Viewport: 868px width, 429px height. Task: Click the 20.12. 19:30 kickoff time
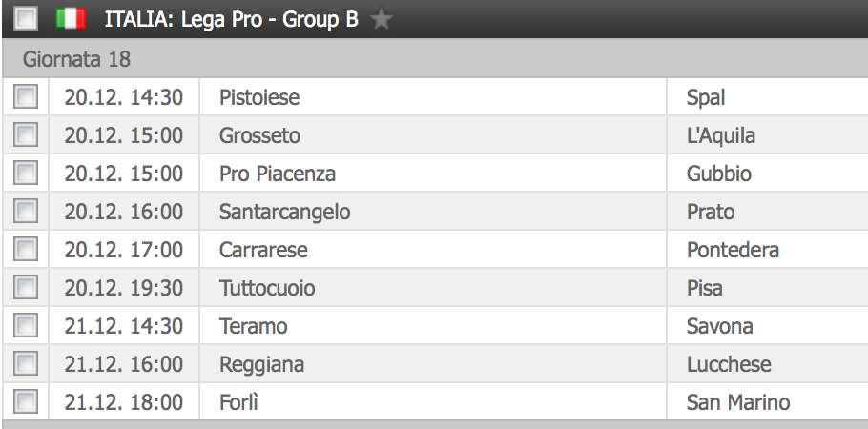point(124,288)
